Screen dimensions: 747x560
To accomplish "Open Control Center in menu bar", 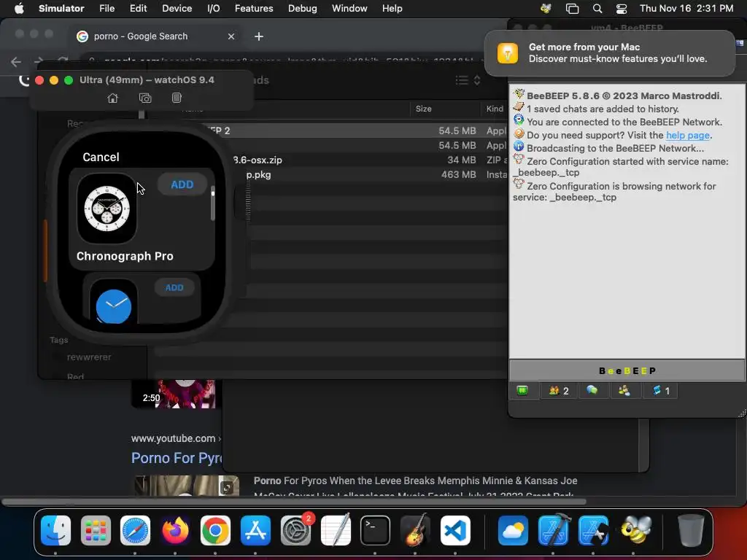I will (x=622, y=8).
